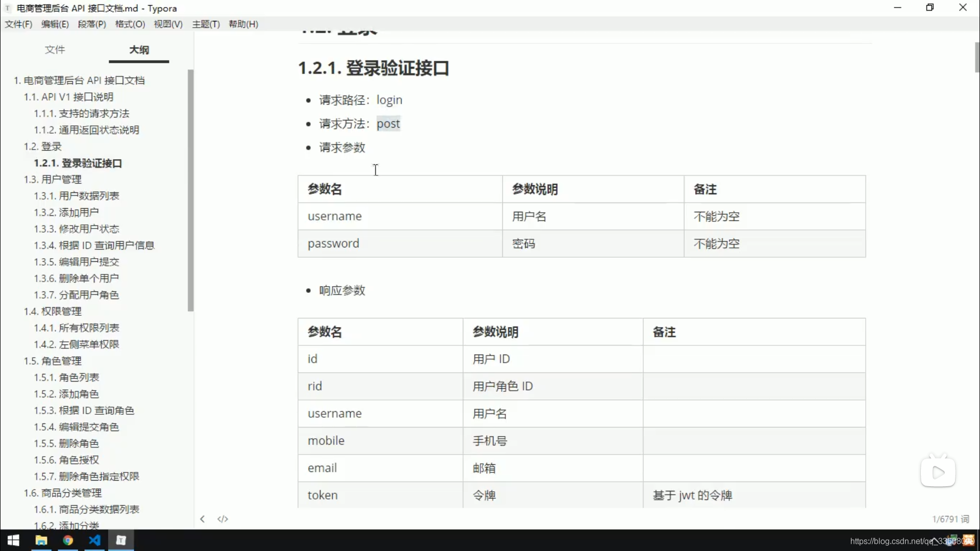Open outline item 1.4.2. 左侧菜单权限
Screen dimensions: 980x551
coord(77,344)
